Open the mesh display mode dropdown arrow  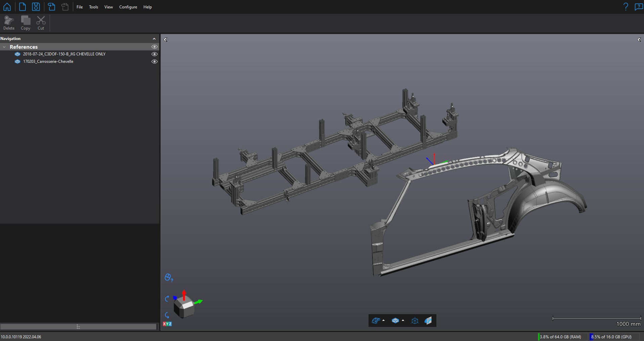pyautogui.click(x=384, y=321)
